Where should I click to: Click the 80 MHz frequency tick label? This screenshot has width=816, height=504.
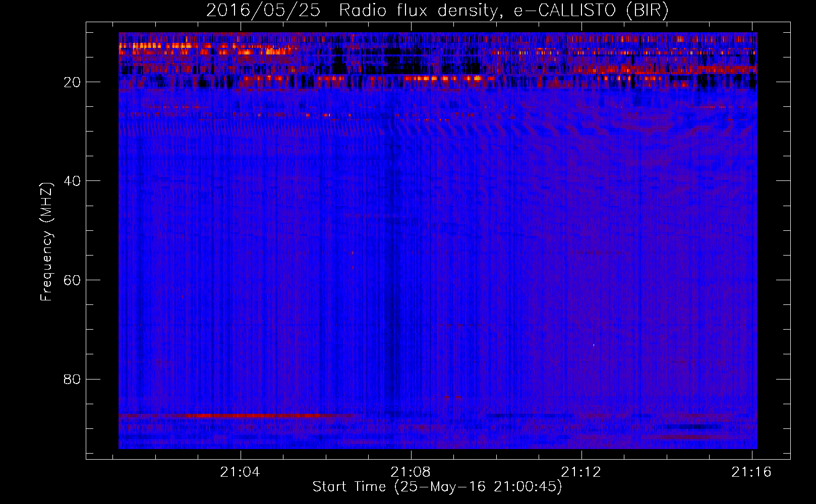point(73,379)
